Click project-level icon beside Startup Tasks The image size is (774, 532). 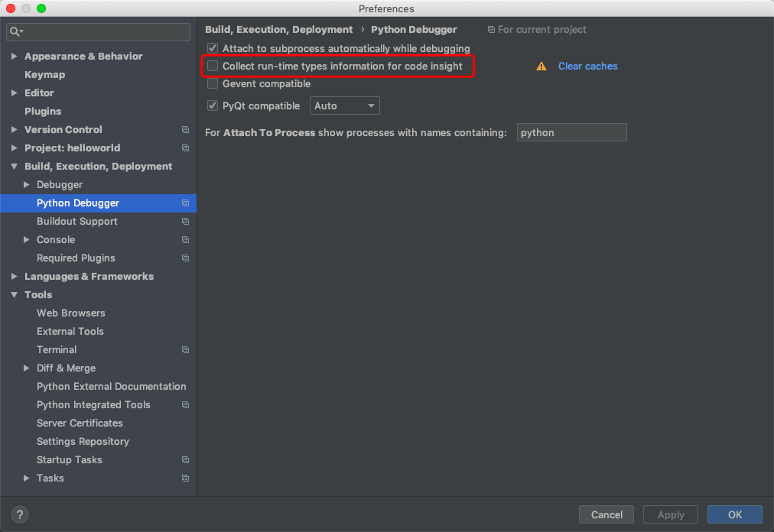pyautogui.click(x=186, y=460)
